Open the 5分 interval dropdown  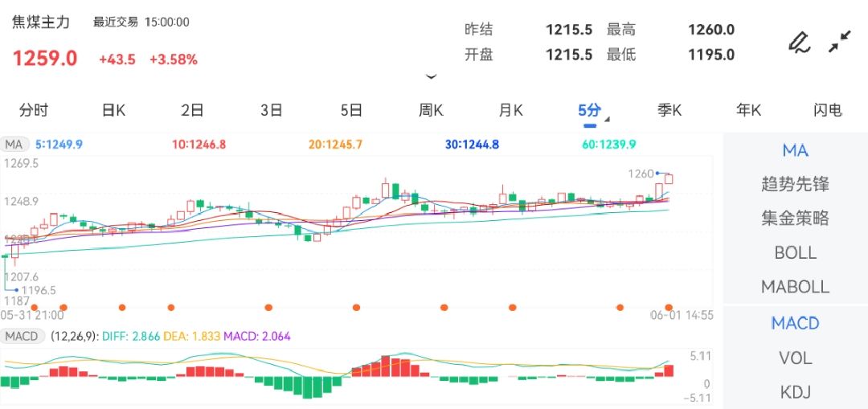593,111
